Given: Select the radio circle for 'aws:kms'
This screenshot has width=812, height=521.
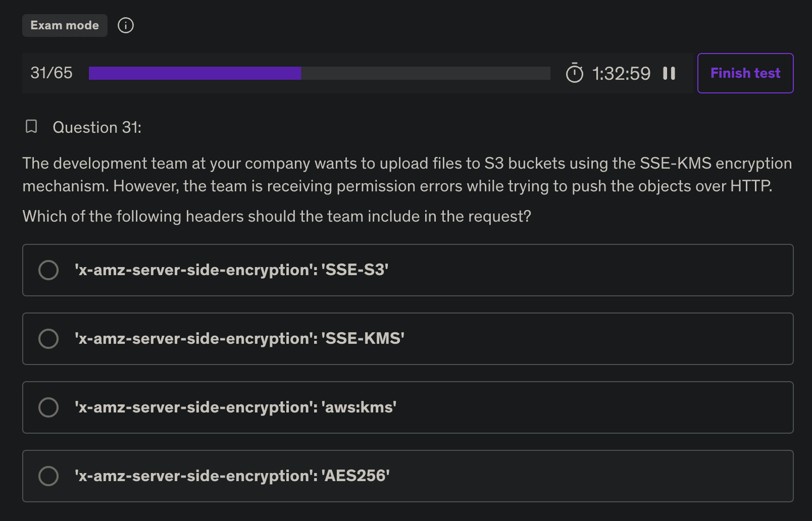Looking at the screenshot, I should point(48,407).
